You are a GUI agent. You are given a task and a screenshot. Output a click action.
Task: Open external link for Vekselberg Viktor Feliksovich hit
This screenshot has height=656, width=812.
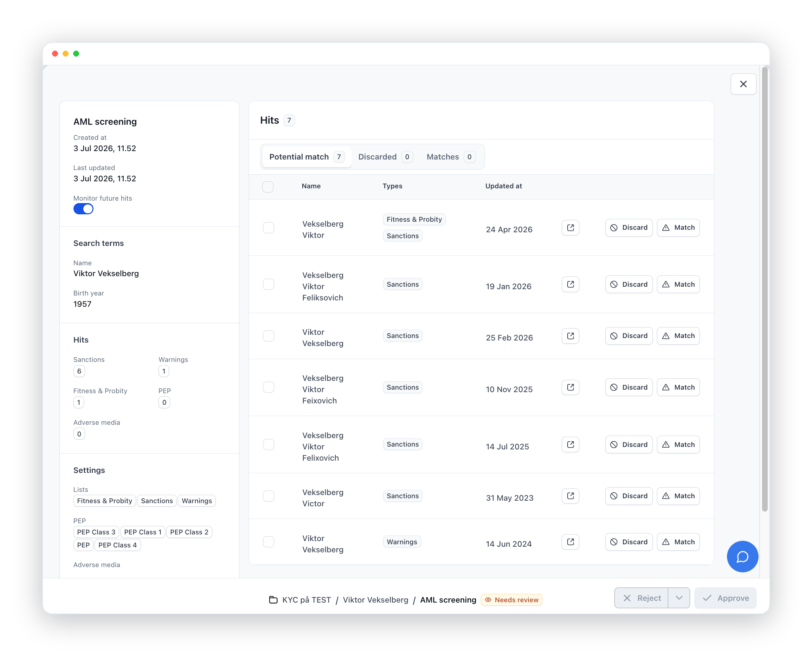coord(570,284)
